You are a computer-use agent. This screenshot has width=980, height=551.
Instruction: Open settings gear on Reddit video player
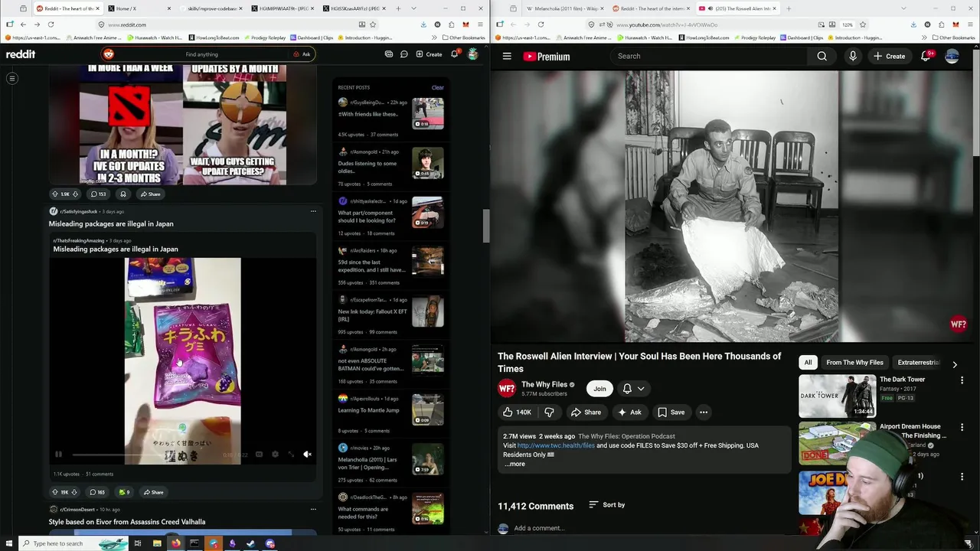pyautogui.click(x=275, y=455)
